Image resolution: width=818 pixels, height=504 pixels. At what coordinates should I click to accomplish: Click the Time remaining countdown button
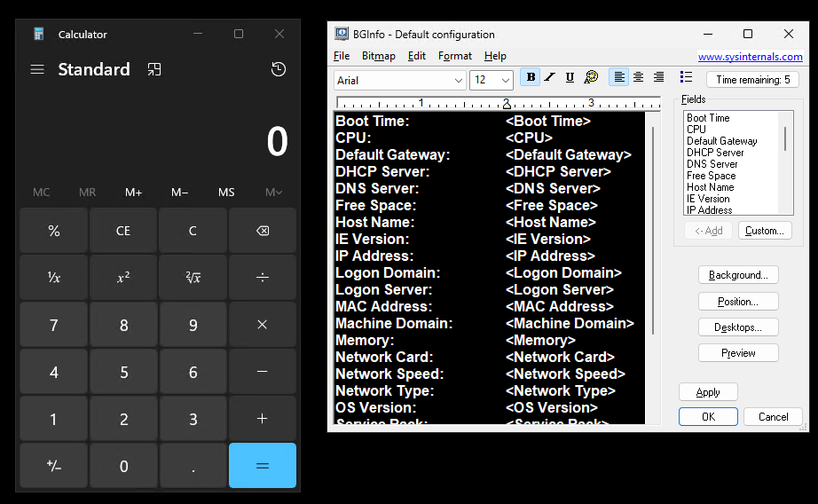(752, 79)
